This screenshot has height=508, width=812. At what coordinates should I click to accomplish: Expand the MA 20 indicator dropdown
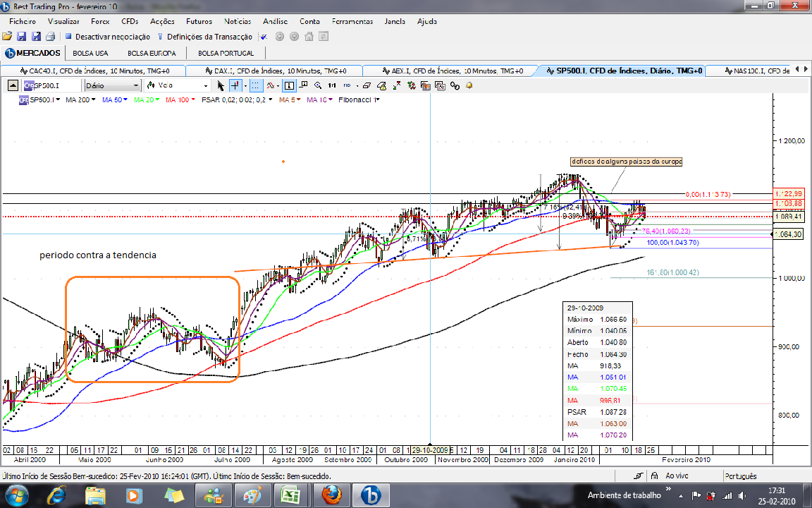[157, 99]
